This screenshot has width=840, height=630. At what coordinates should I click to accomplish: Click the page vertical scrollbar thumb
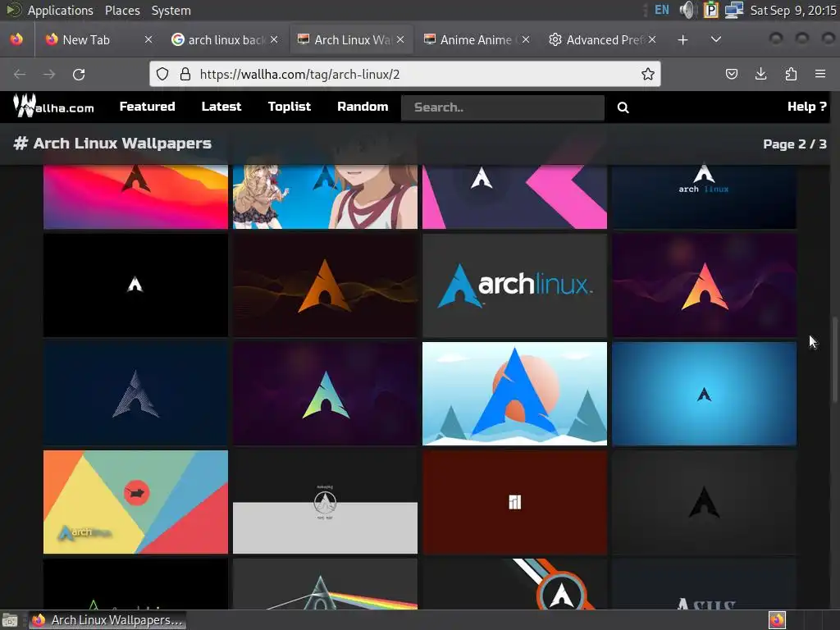834,360
